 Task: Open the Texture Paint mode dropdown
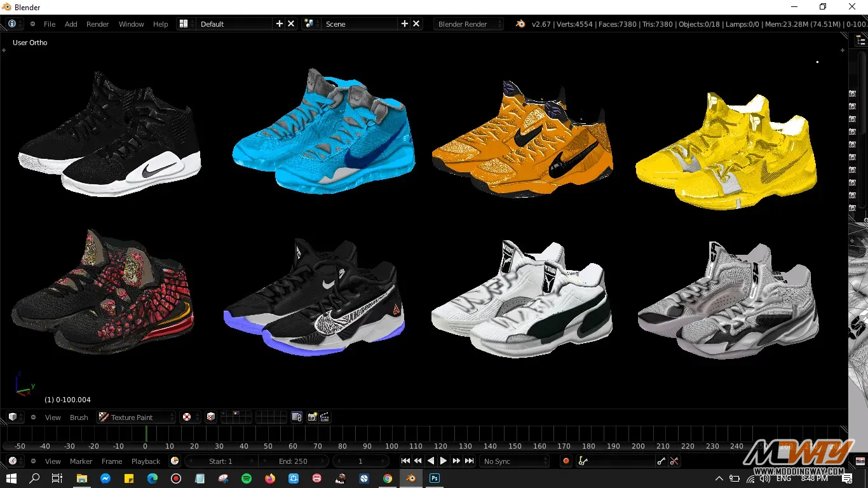pos(135,417)
